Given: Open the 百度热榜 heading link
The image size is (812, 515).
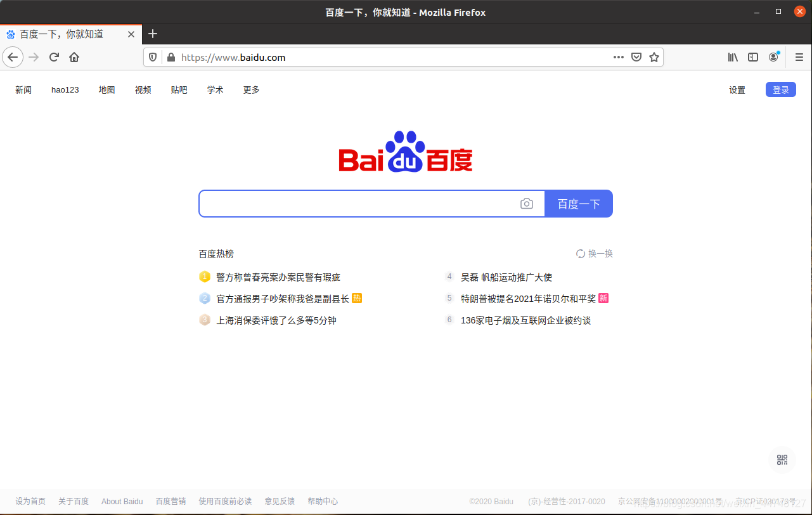Looking at the screenshot, I should (x=216, y=254).
